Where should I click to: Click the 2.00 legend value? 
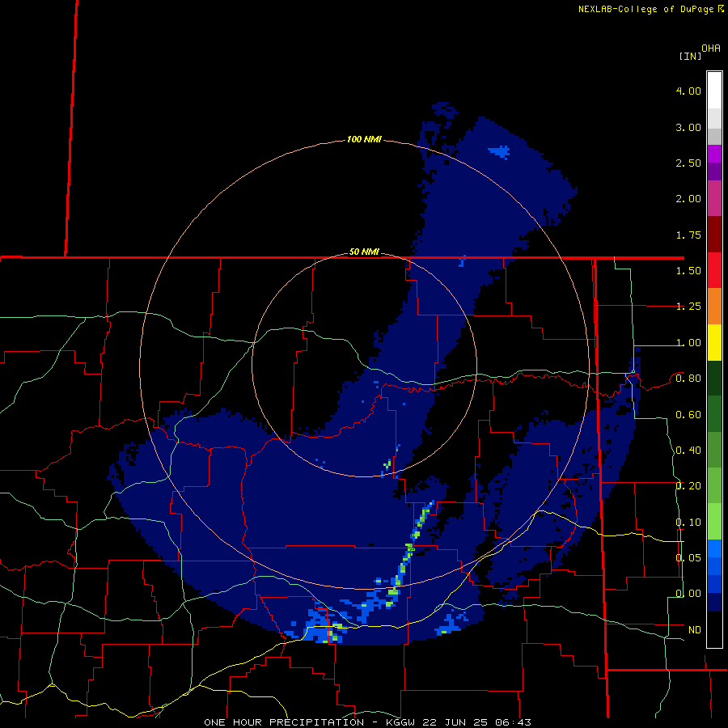(688, 199)
